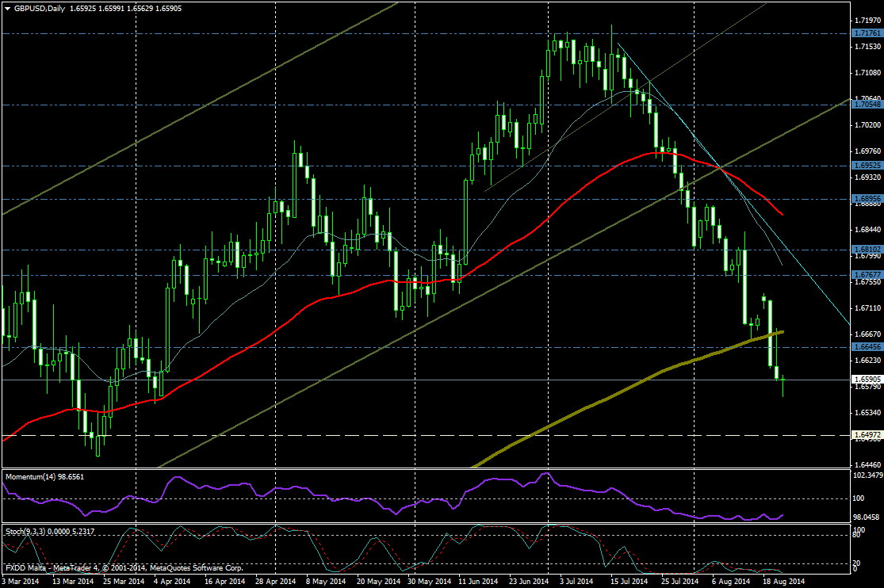884x588 pixels.
Task: Select the 1.66456 price level tag
Action: point(866,347)
